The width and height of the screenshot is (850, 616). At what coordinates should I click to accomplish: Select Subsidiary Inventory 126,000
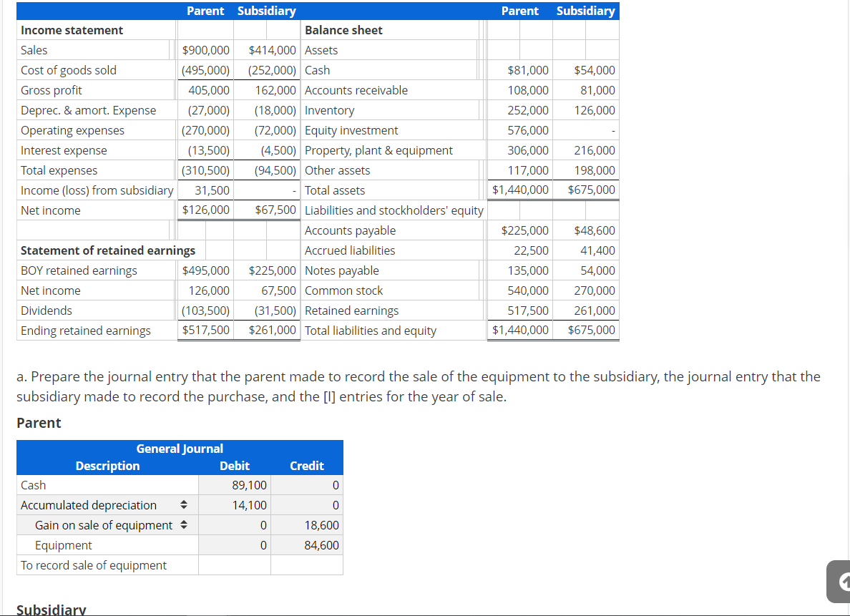[x=595, y=110]
